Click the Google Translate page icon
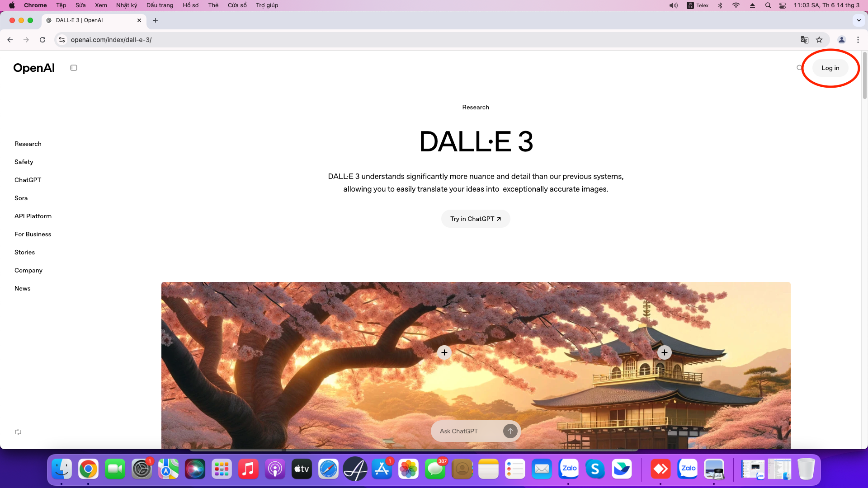This screenshot has height=488, width=868. [804, 40]
